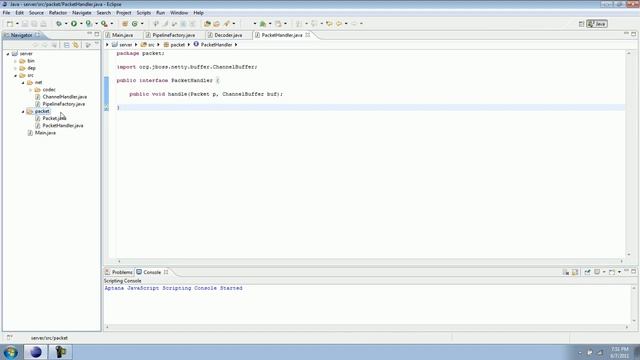Click the Open Perspective icon
Viewport: 640px width, 360px height.
point(582,24)
